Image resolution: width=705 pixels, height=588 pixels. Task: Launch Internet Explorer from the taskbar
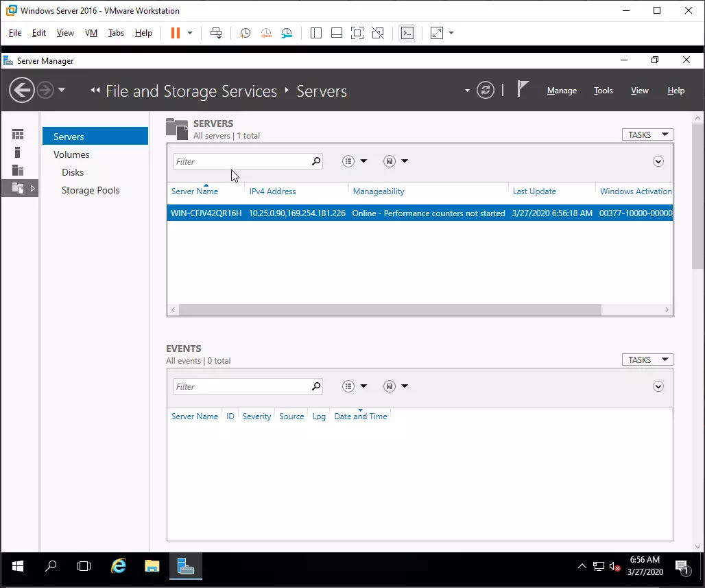(119, 566)
